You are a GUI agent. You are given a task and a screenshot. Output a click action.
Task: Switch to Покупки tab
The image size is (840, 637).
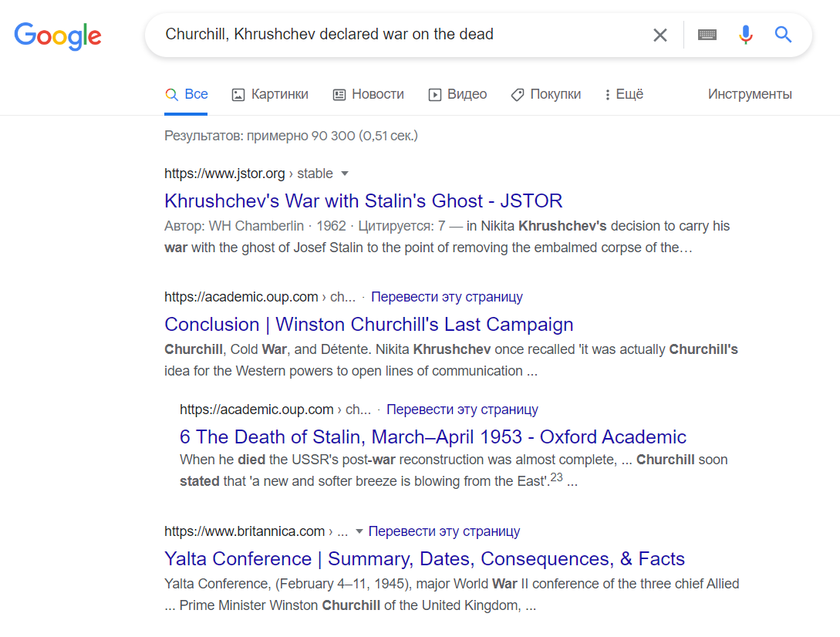pyautogui.click(x=546, y=94)
